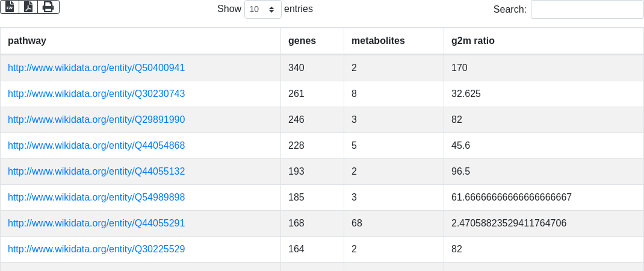644x271 pixels.
Task: Click the genes cell showing 340
Action: coord(297,68)
